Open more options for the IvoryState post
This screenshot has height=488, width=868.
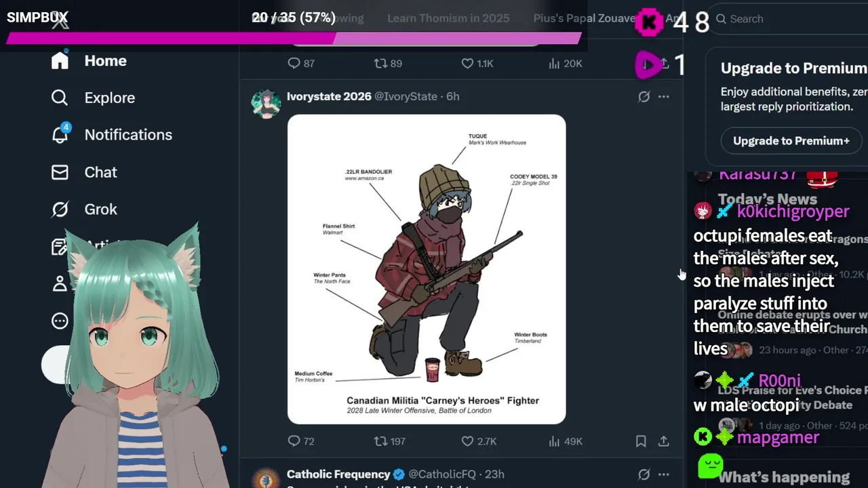(664, 97)
